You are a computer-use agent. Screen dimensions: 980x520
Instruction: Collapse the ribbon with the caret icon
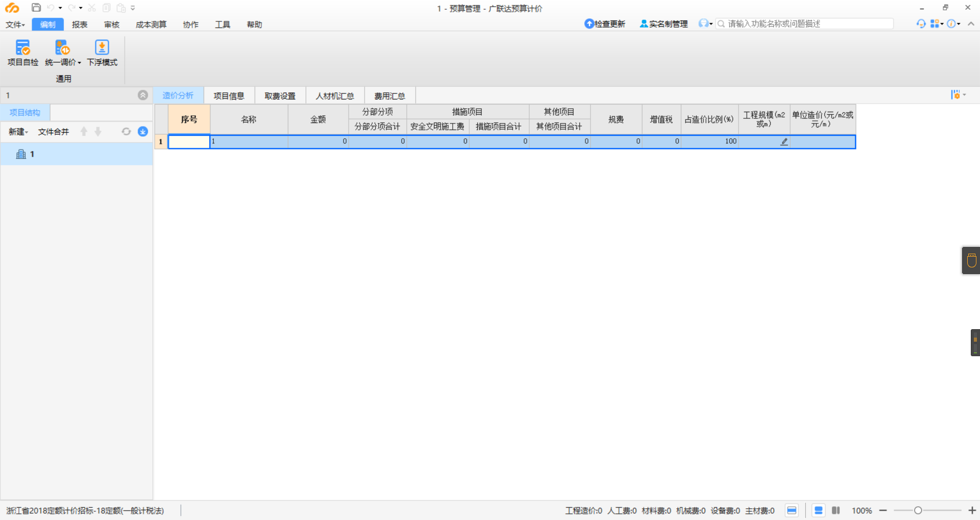[x=971, y=23]
